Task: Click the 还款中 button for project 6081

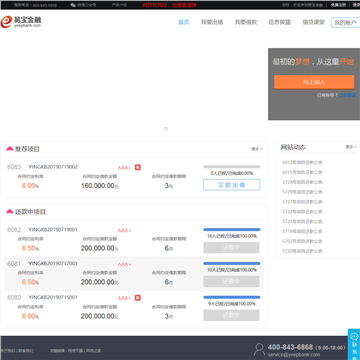Action: click(231, 281)
